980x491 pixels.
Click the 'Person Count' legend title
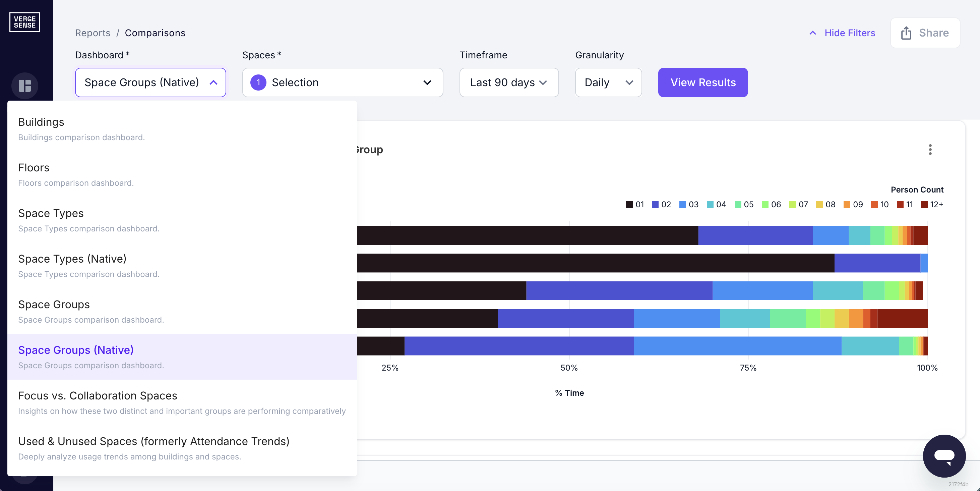click(x=917, y=189)
